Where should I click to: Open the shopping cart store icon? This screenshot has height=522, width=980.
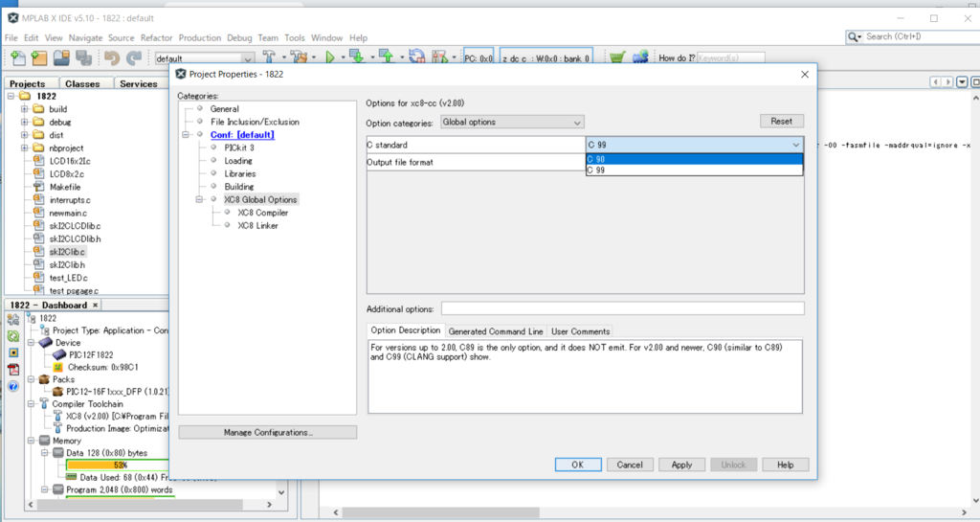pyautogui.click(x=617, y=57)
